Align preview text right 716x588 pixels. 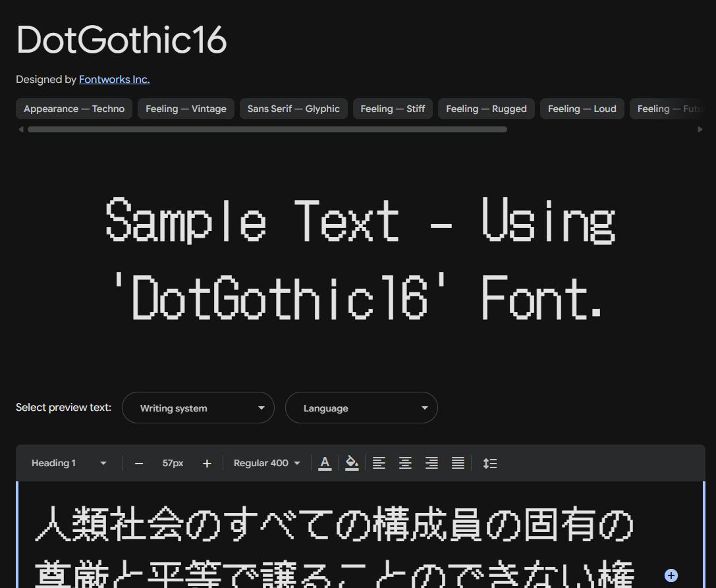431,463
